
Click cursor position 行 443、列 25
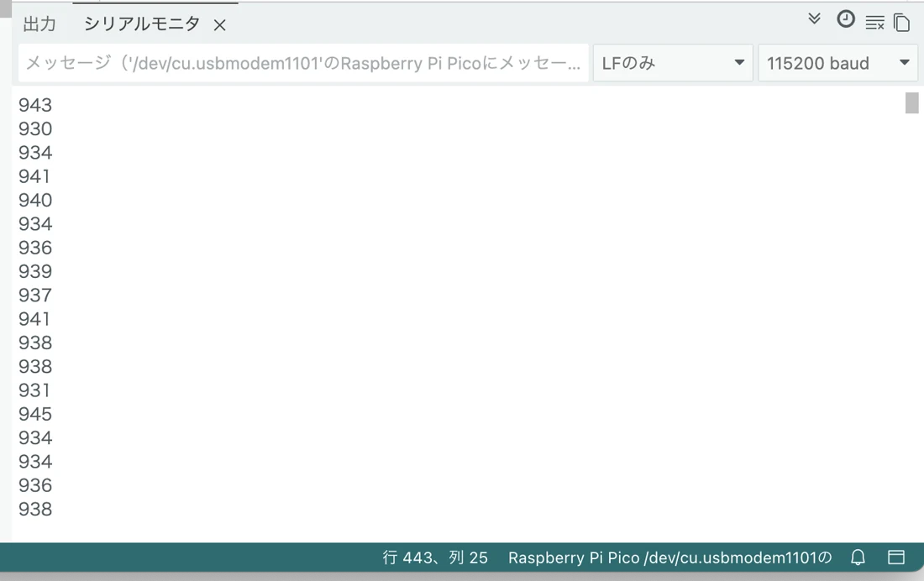(x=435, y=557)
